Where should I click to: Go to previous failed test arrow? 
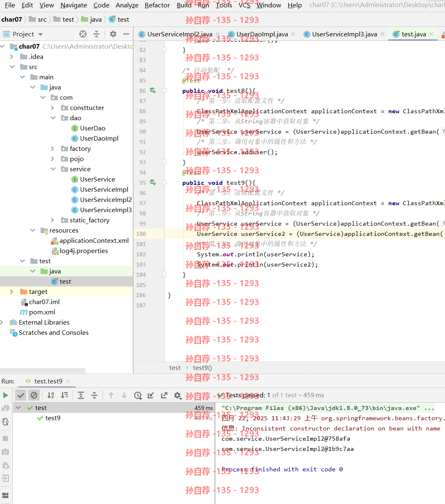click(x=111, y=395)
